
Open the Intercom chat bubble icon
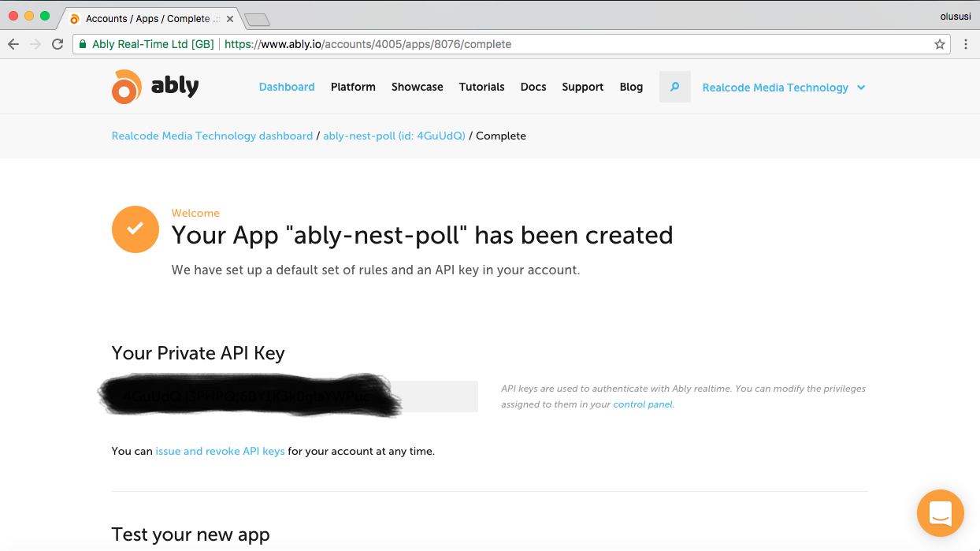coord(941,513)
